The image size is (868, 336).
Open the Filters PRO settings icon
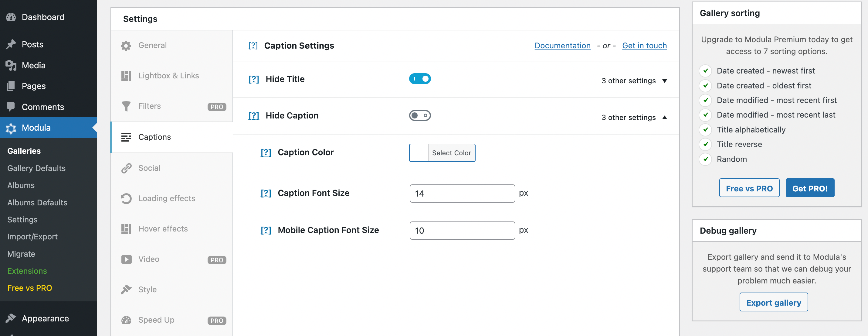[x=126, y=106]
